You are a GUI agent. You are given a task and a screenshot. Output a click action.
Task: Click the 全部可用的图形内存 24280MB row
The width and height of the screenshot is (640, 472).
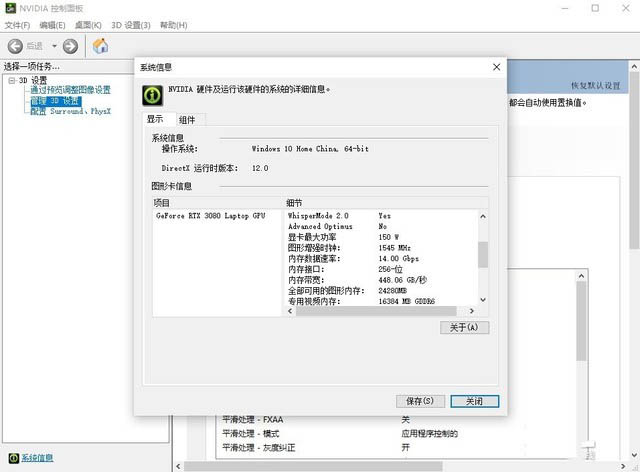pyautogui.click(x=382, y=290)
